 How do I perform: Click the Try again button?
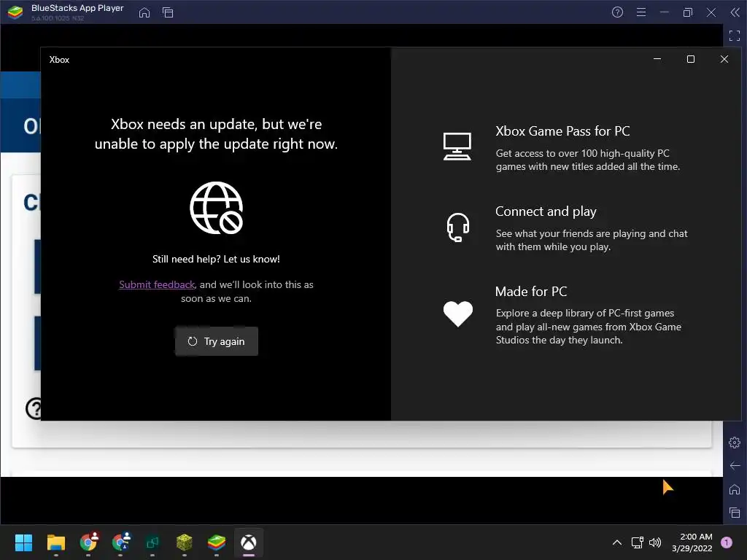coord(216,341)
